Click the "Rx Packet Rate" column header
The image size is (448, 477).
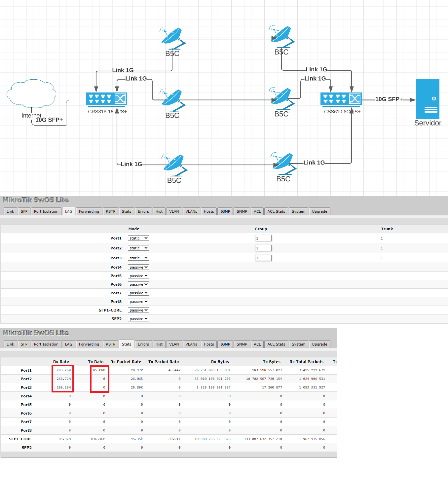pyautogui.click(x=126, y=362)
